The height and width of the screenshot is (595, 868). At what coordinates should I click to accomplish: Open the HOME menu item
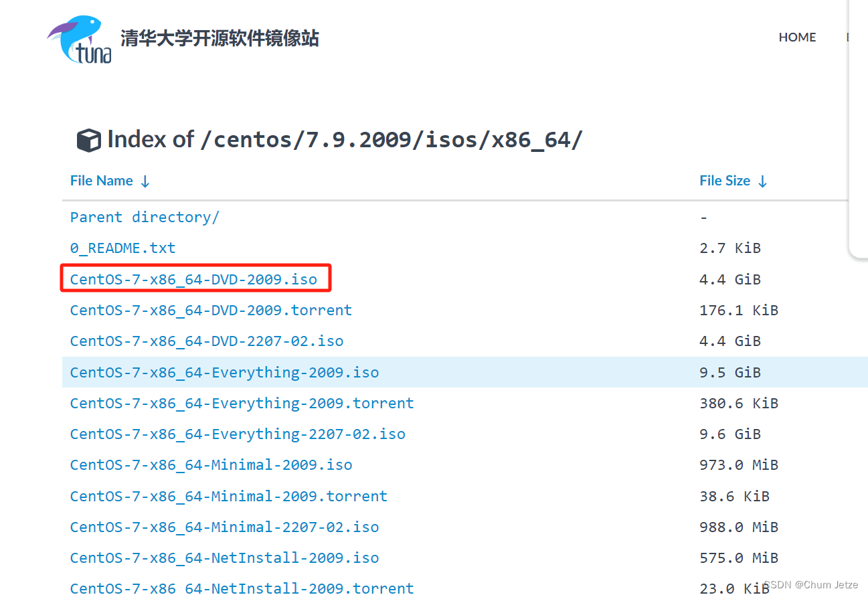(797, 37)
